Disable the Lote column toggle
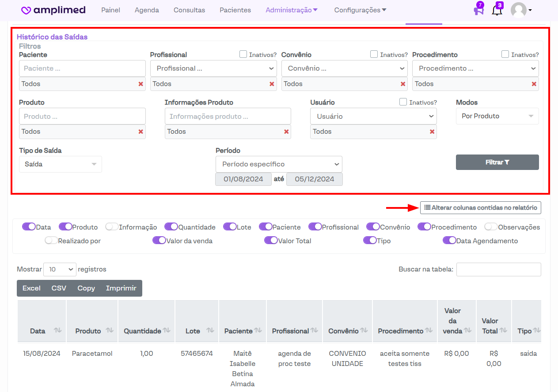558x392 pixels. tap(230, 227)
